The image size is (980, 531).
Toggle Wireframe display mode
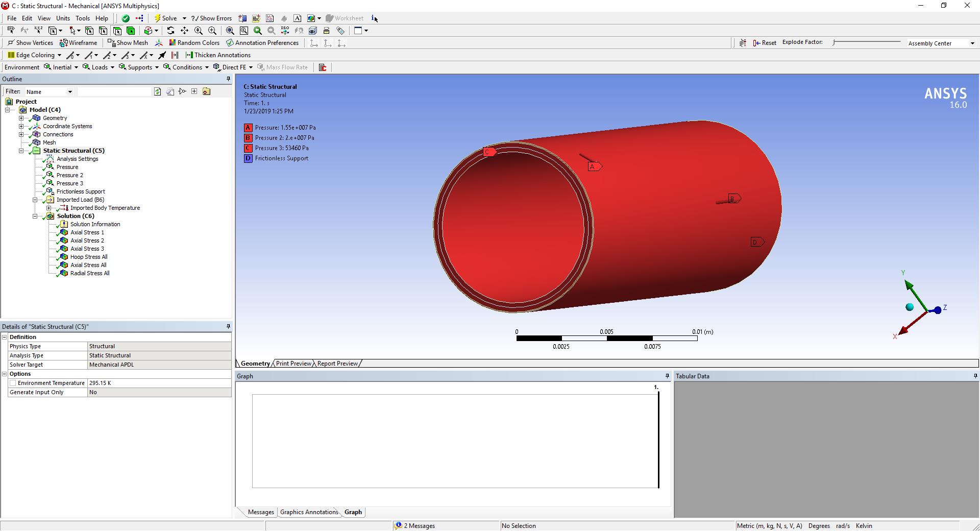coord(79,43)
